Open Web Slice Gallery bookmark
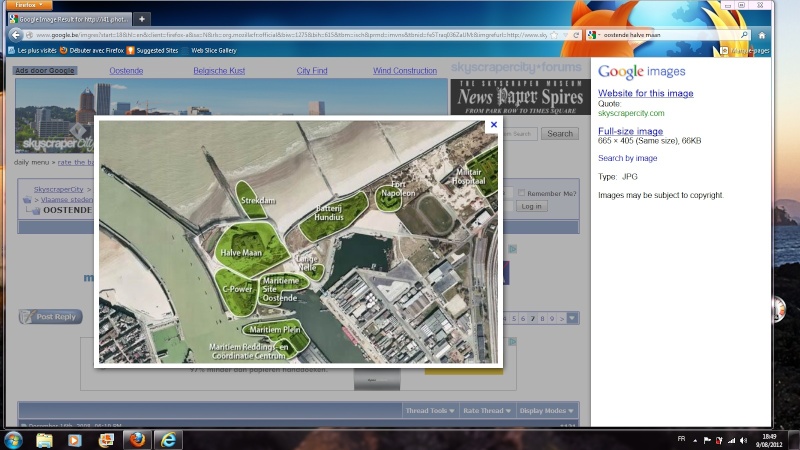This screenshot has width=800, height=450. pos(209,51)
